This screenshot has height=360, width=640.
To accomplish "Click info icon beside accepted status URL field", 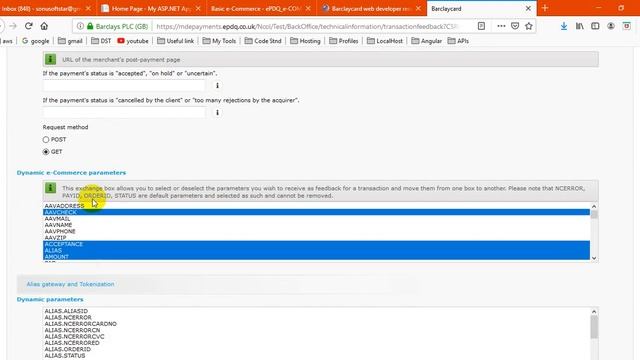I will [217, 85].
